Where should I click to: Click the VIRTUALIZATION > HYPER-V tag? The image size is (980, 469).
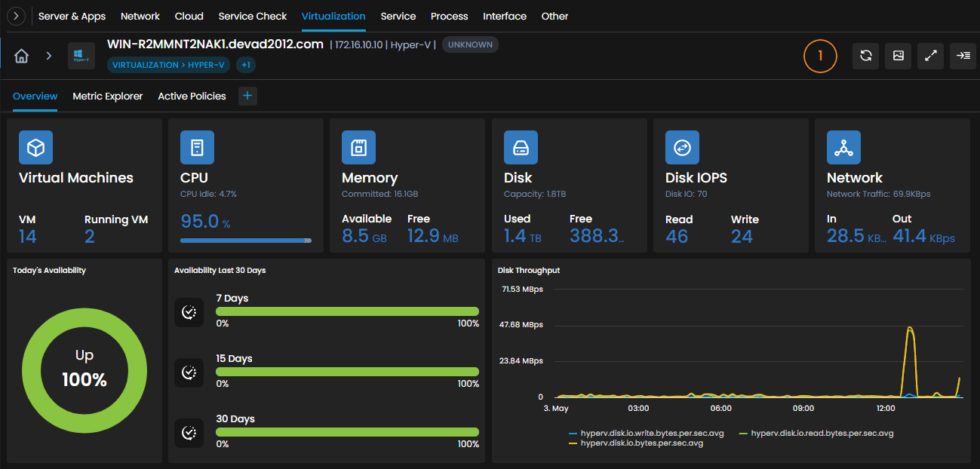pyautogui.click(x=168, y=65)
